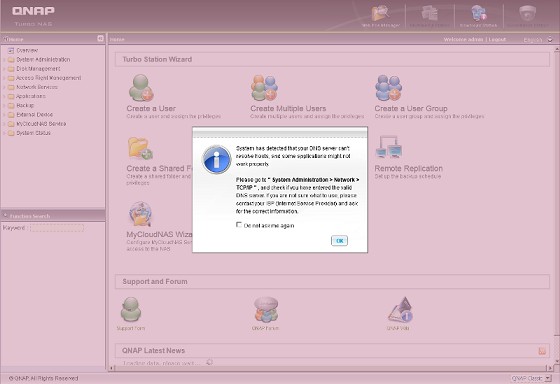Click the Remote Replication monitors icon
Image resolution: width=560 pixels, height=384 pixels.
(x=389, y=147)
